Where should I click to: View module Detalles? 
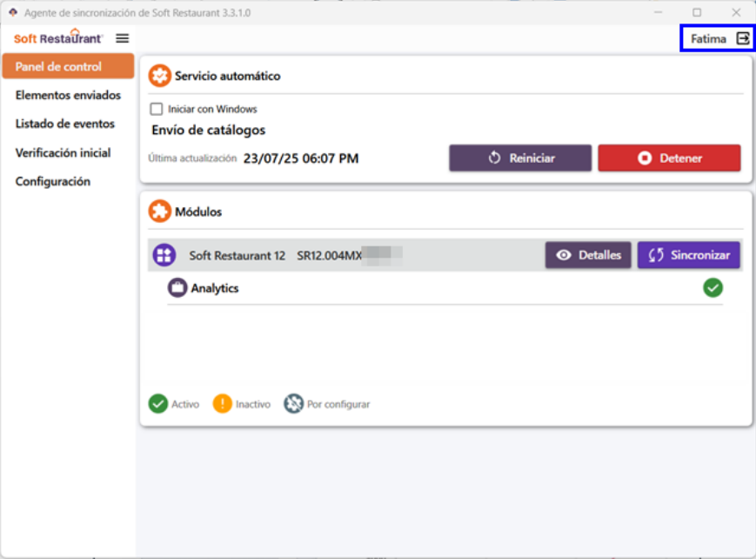click(x=588, y=255)
